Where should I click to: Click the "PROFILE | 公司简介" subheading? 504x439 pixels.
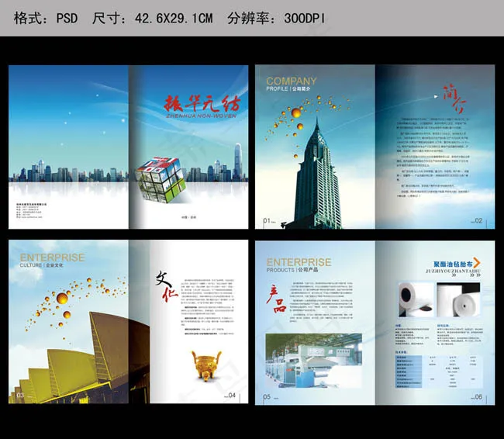pyautogui.click(x=288, y=88)
